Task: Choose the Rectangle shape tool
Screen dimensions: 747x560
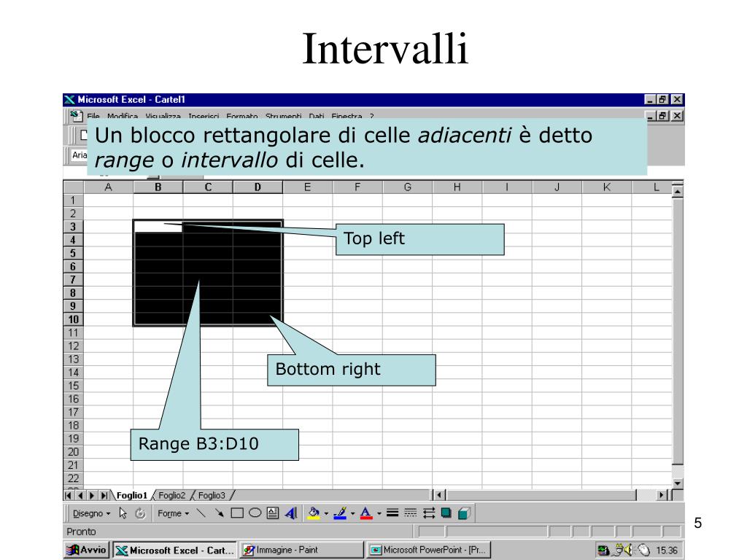Action: tap(237, 513)
